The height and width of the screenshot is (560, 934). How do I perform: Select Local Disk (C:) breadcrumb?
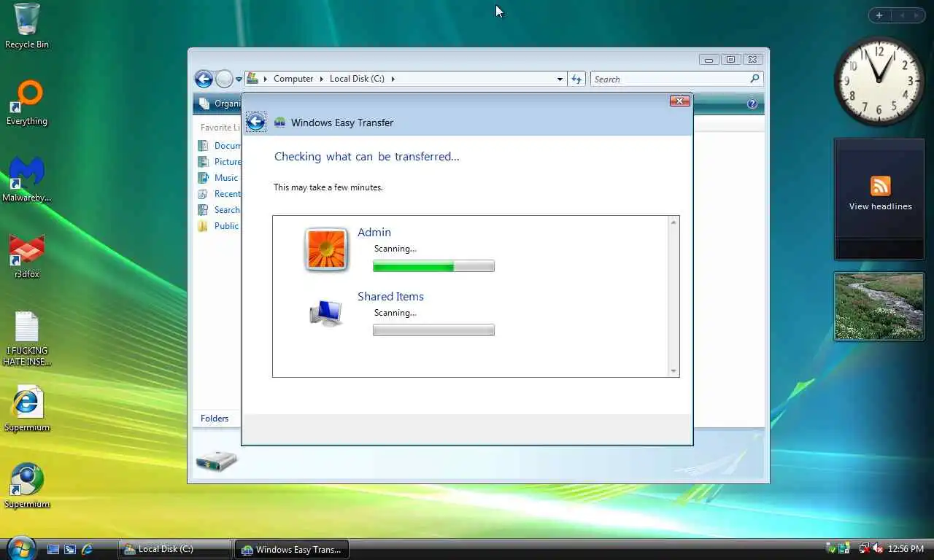[357, 79]
